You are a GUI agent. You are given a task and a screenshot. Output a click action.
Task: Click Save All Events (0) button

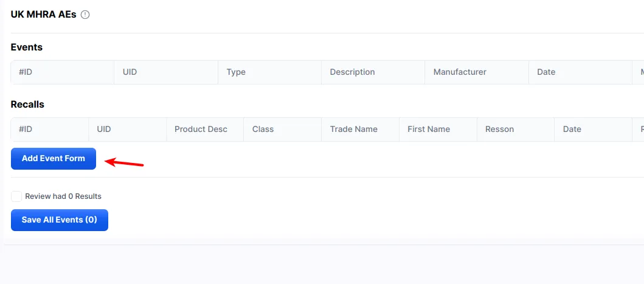pyautogui.click(x=59, y=220)
